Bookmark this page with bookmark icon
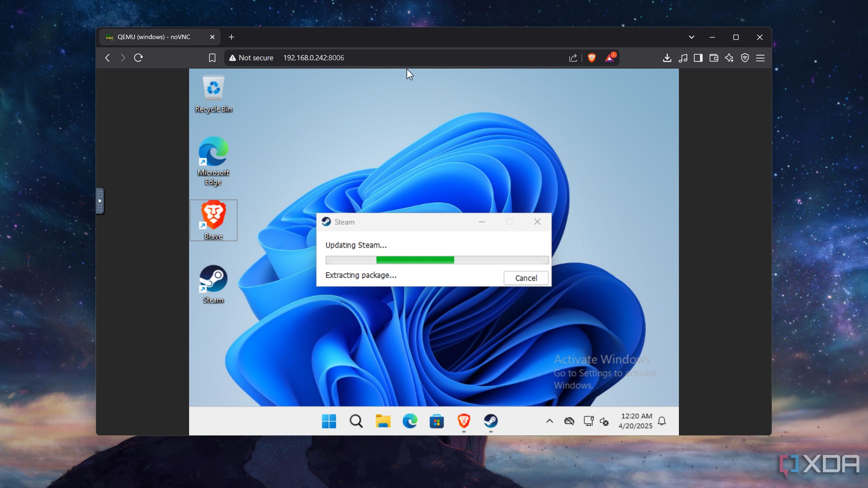Screen dimensions: 868x488 212,58
